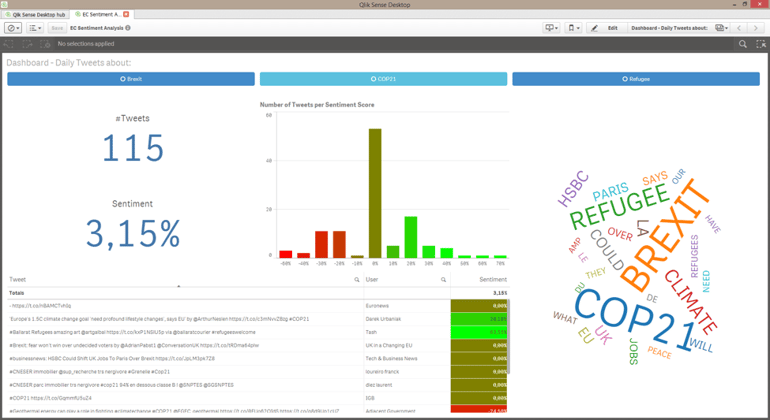This screenshot has width=770, height=420.
Task: Sort by the Tweet column header
Action: click(x=17, y=280)
